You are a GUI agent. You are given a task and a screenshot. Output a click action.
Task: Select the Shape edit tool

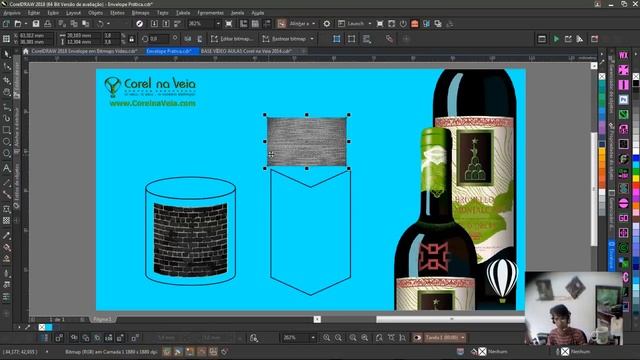(7, 67)
